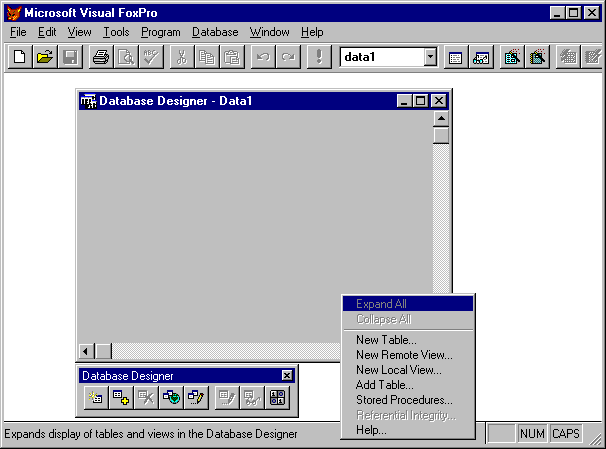This screenshot has width=606, height=449.
Task: Choose New Remote View... in context menu
Action: (408, 355)
